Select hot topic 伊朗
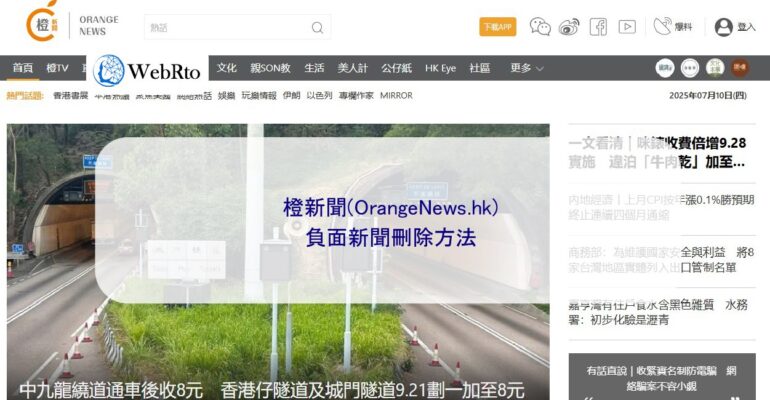770x400 pixels. (291, 95)
